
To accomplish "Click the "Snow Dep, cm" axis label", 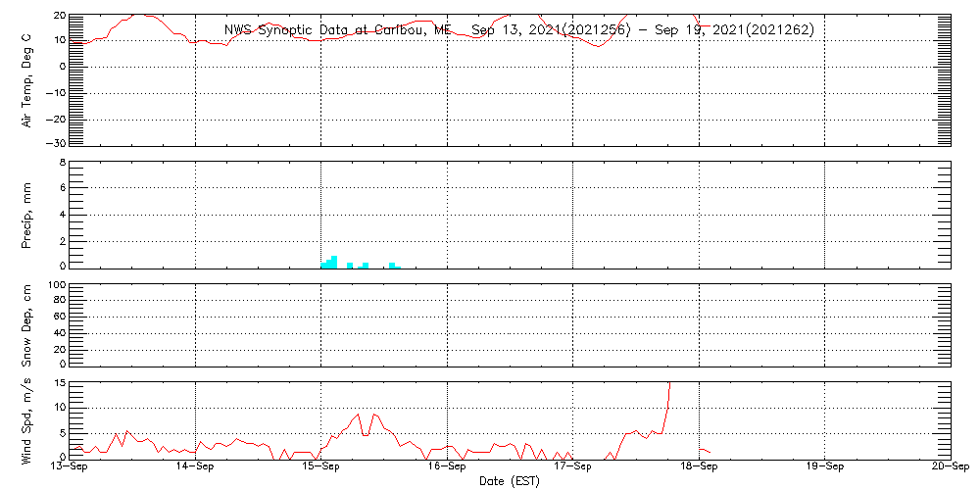I will 29,324.
